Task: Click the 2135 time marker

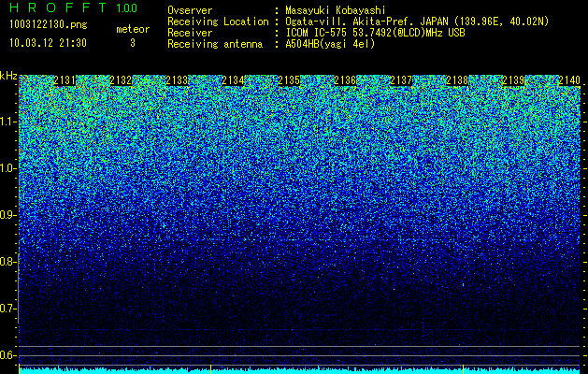Action: tap(289, 80)
